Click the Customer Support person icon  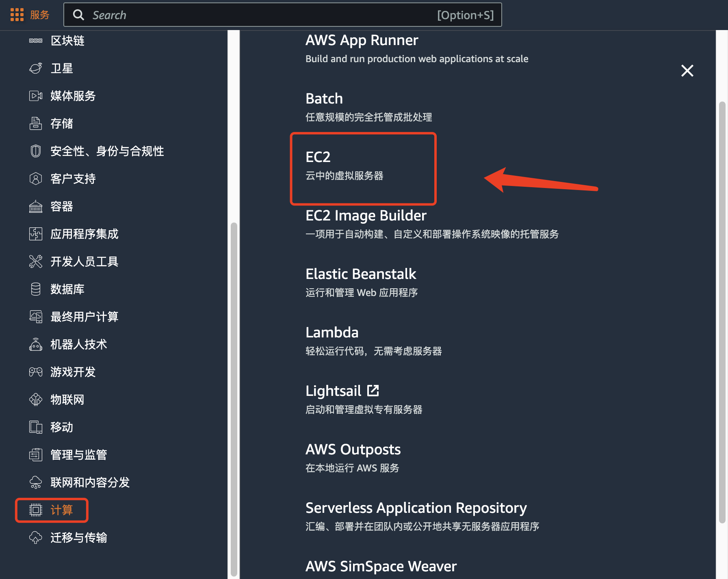36,179
